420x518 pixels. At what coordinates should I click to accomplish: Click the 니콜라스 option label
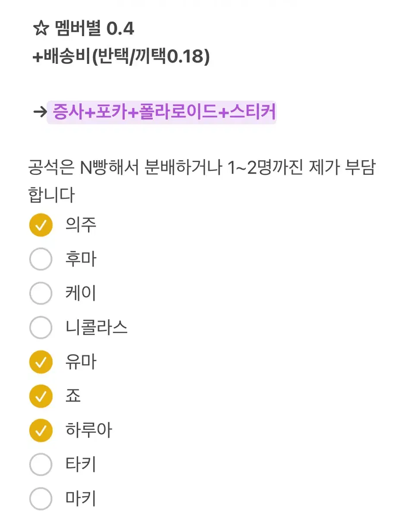(97, 328)
